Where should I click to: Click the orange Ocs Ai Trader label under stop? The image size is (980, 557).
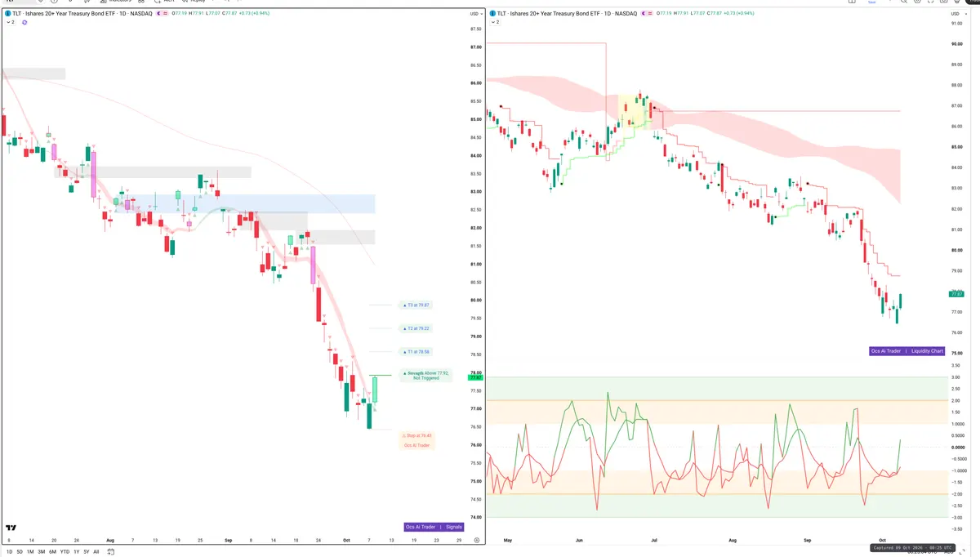(416, 445)
